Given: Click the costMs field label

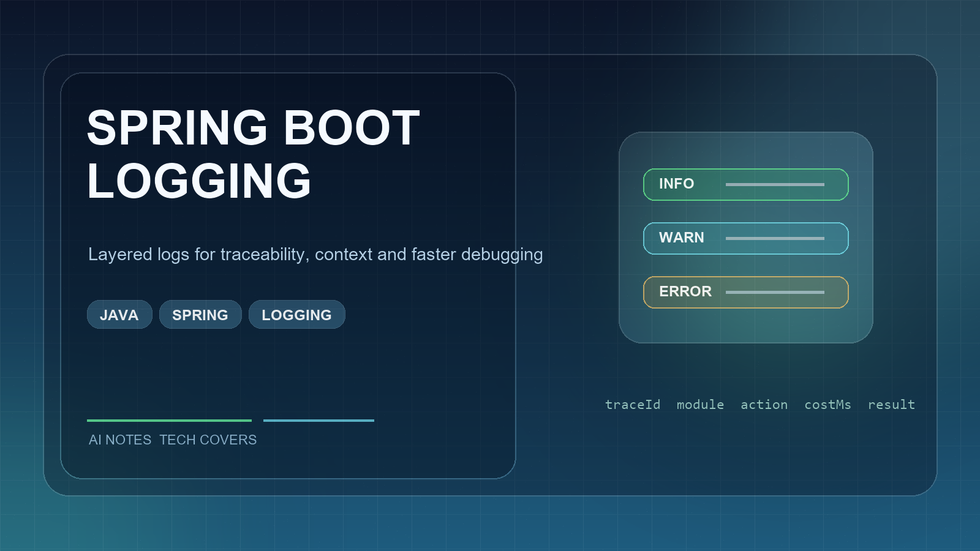Looking at the screenshot, I should coord(827,405).
